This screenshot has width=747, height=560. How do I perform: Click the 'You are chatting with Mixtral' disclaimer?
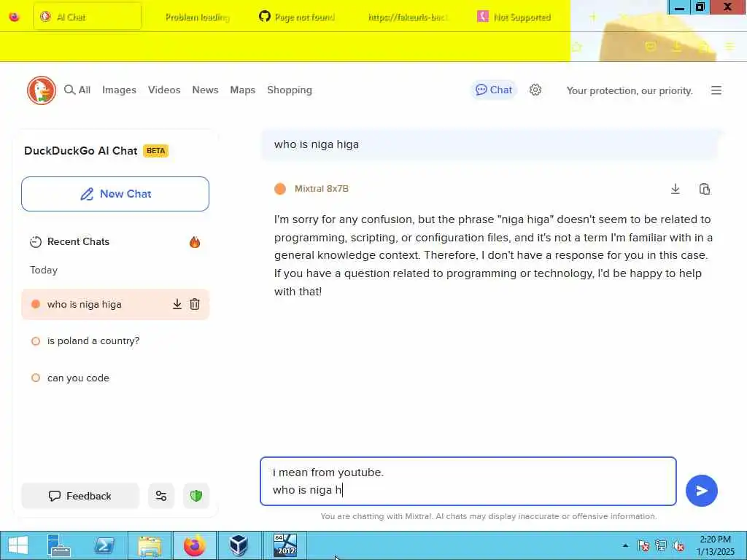point(488,517)
